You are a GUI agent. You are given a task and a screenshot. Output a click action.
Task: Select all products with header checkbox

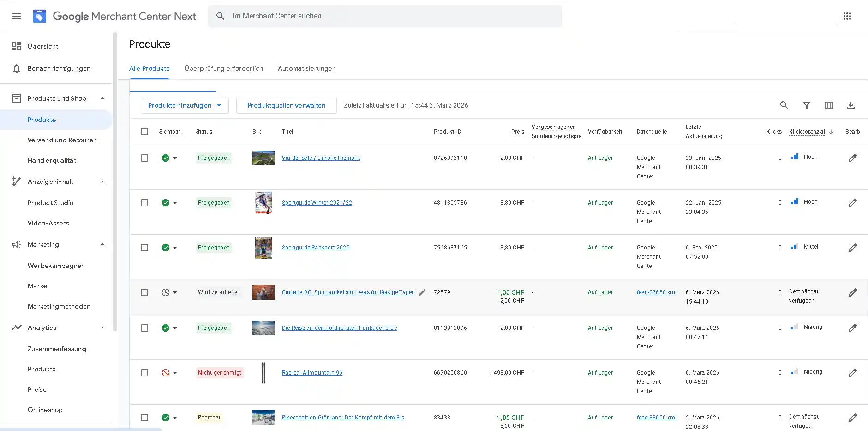point(144,132)
